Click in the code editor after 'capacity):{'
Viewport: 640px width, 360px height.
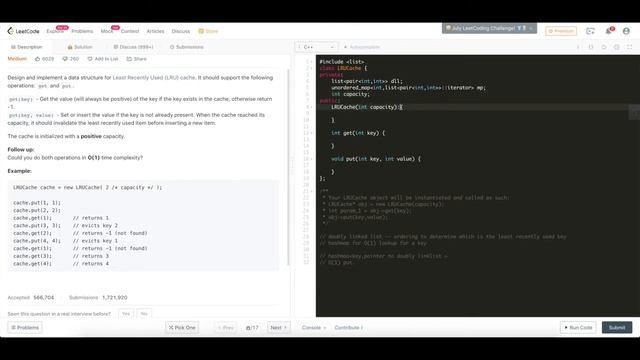pyautogui.click(x=402, y=107)
